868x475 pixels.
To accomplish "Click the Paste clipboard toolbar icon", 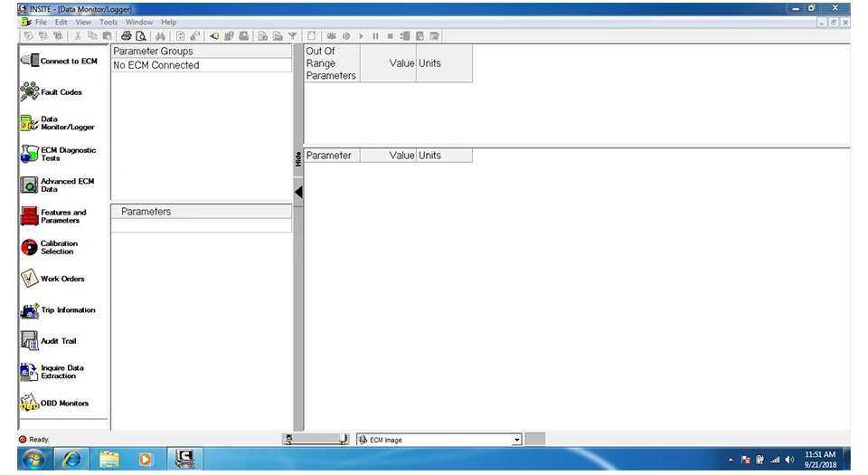I will coord(107,36).
